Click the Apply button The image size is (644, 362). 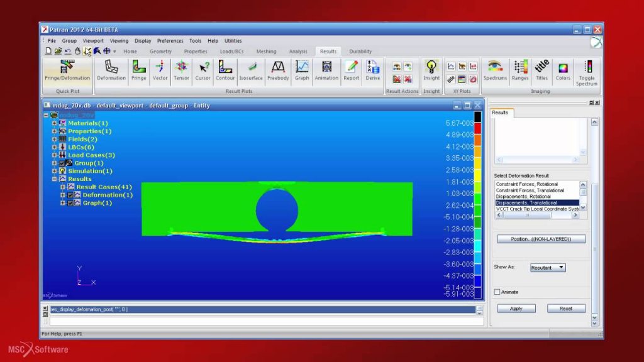point(516,308)
